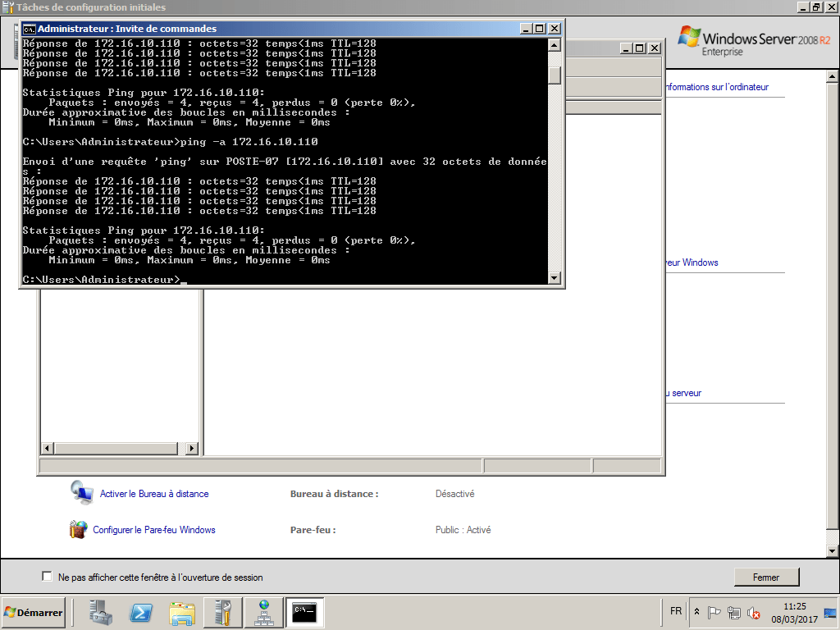Click the 'Activer le Bureau à distance' link
The height and width of the screenshot is (630, 840).
[x=153, y=493]
